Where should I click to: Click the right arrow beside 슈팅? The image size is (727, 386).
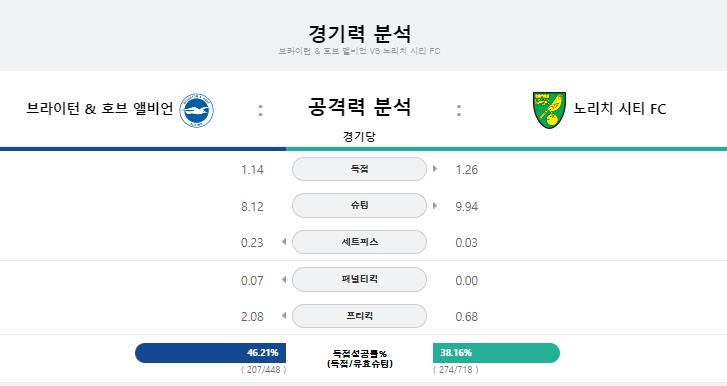point(435,205)
